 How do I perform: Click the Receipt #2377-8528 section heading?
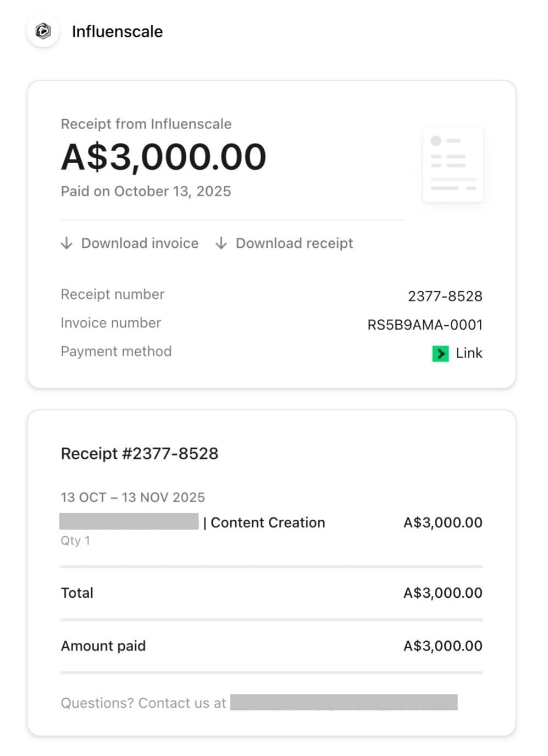140,454
